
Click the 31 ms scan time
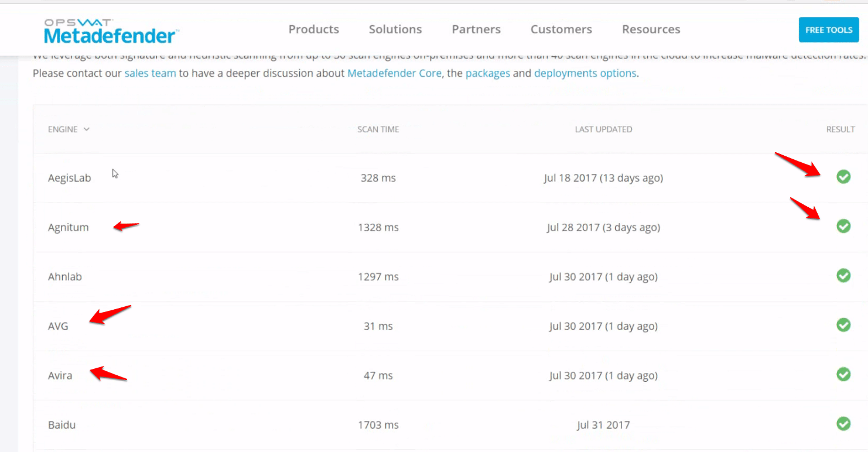(x=378, y=326)
